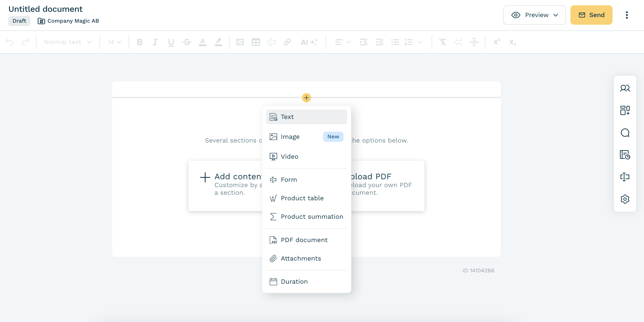
Task: Increase the paragraph indent
Action: 363,42
